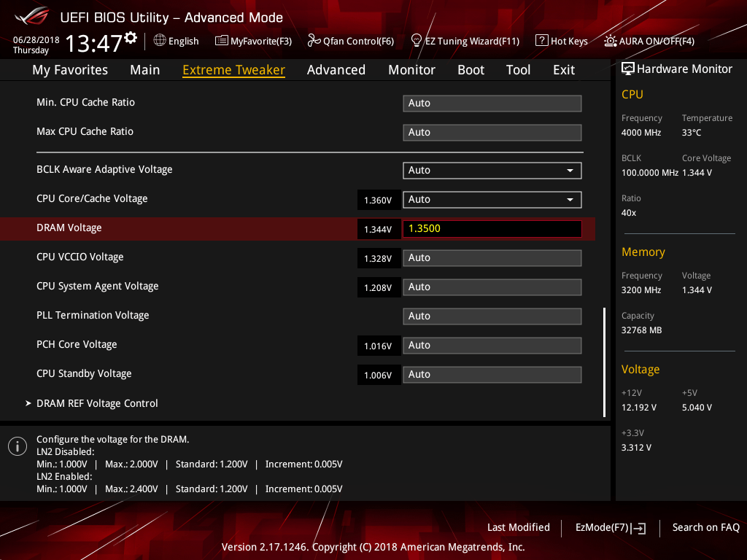The height and width of the screenshot is (560, 747).
Task: Click the Hot Keys question mark icon
Action: point(542,41)
